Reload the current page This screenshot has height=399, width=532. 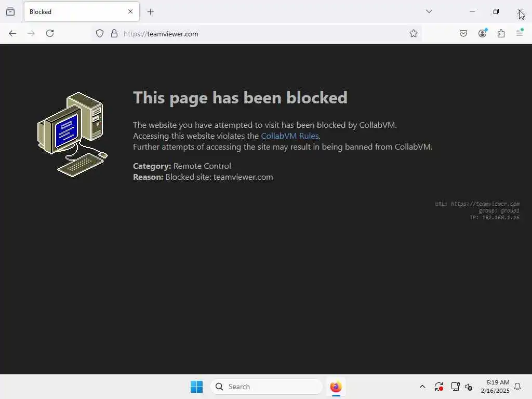(x=50, y=33)
